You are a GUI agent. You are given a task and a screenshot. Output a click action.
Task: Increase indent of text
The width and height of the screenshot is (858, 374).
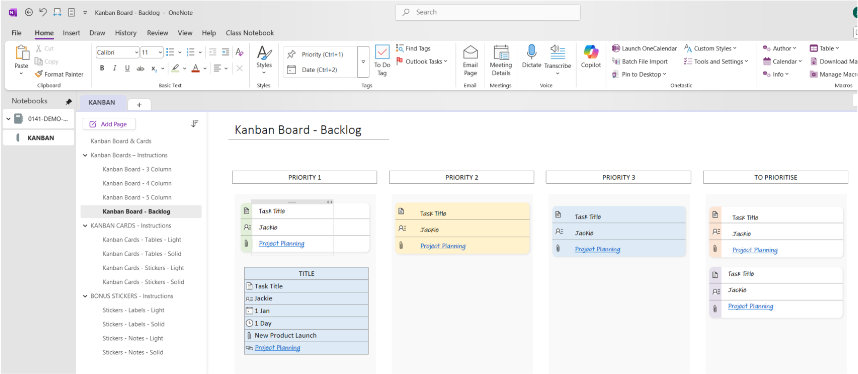pos(225,53)
